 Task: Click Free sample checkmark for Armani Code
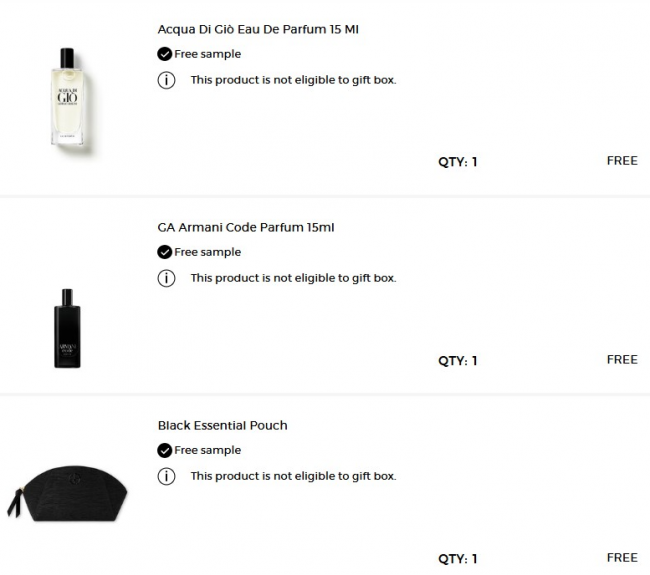click(165, 252)
